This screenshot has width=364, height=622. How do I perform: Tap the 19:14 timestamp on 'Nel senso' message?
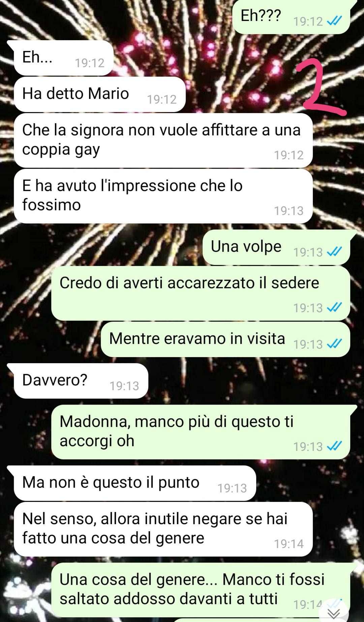289,544
